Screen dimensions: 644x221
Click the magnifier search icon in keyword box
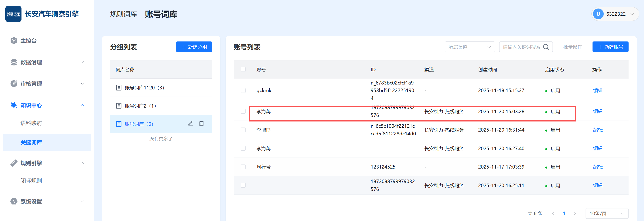[x=546, y=47]
